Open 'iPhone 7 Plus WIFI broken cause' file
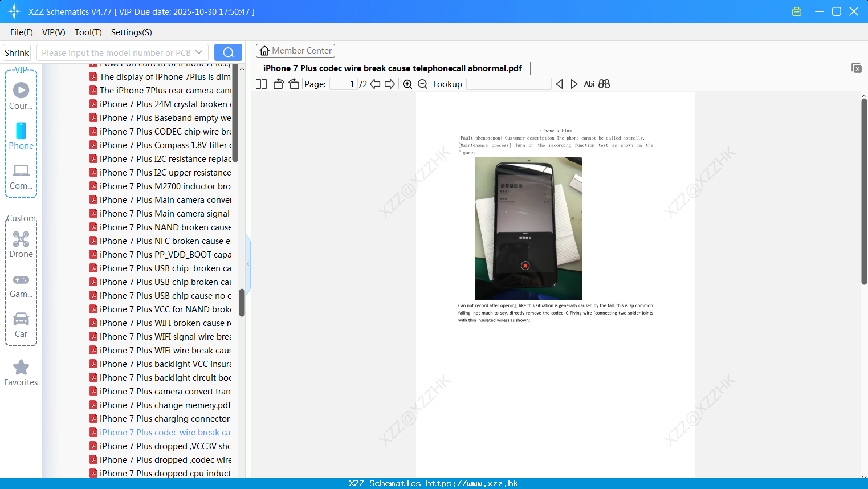This screenshot has width=868, height=489. coord(161,323)
